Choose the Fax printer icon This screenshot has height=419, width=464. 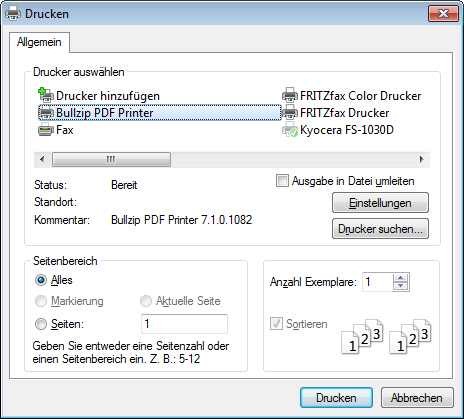[46, 130]
